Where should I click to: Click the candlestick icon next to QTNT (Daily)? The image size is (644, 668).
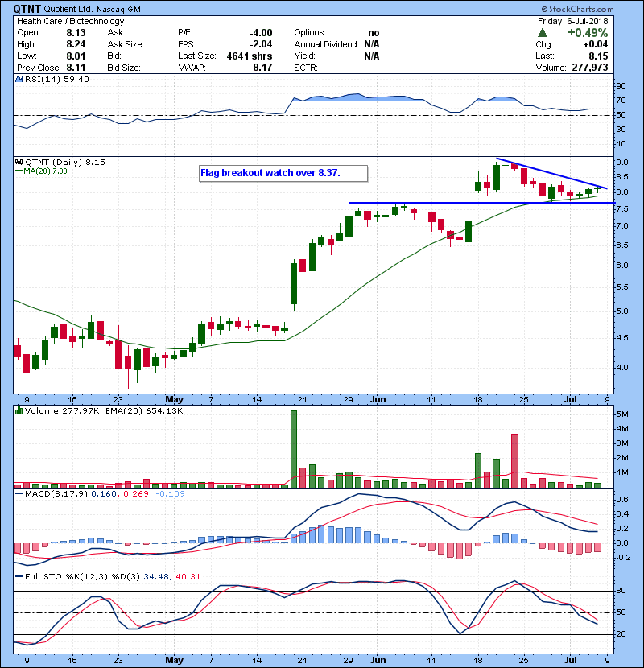pos(19,162)
